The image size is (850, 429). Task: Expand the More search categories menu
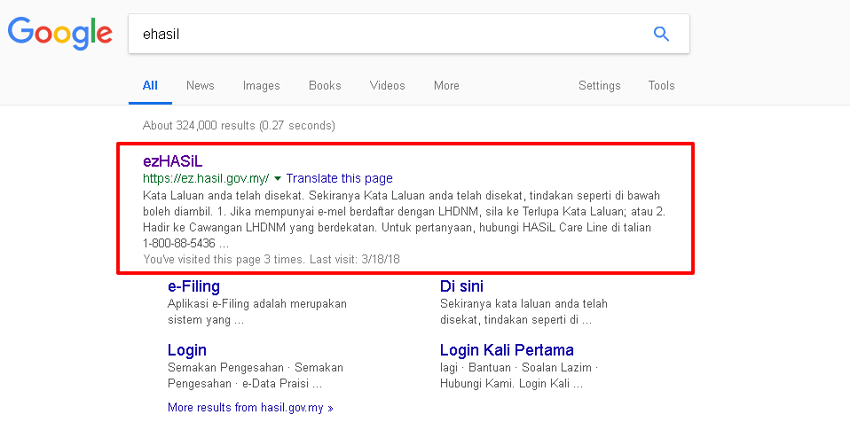point(446,86)
